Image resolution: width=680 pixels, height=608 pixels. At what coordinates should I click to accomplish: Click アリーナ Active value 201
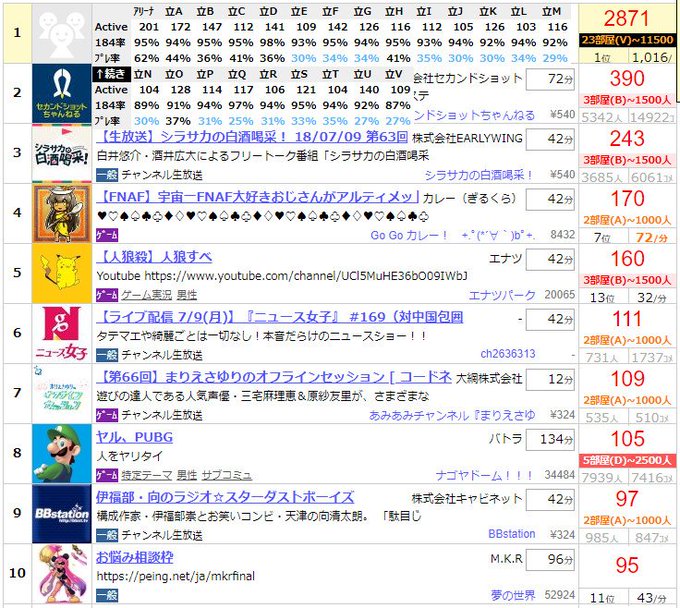coord(149,27)
